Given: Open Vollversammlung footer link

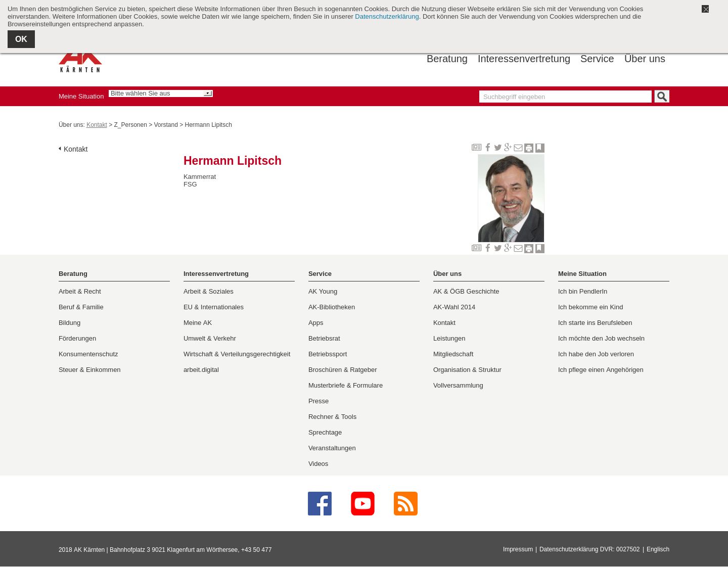Looking at the screenshot, I should [x=458, y=386].
